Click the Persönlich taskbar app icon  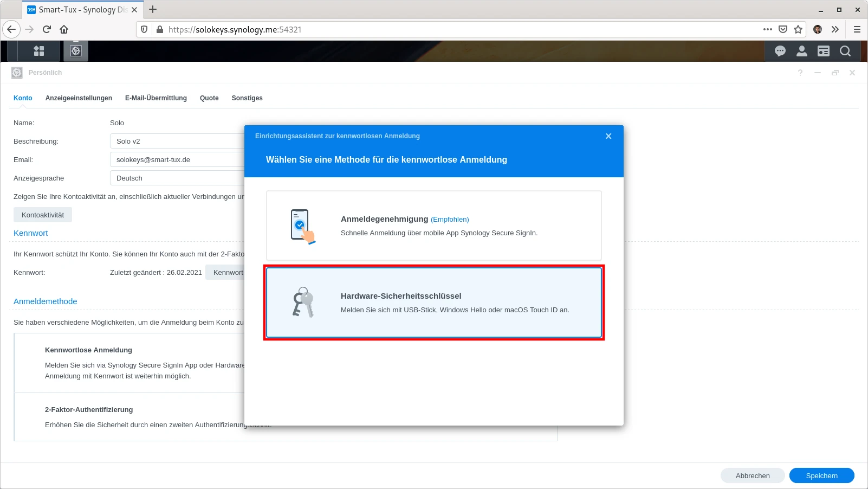[76, 51]
